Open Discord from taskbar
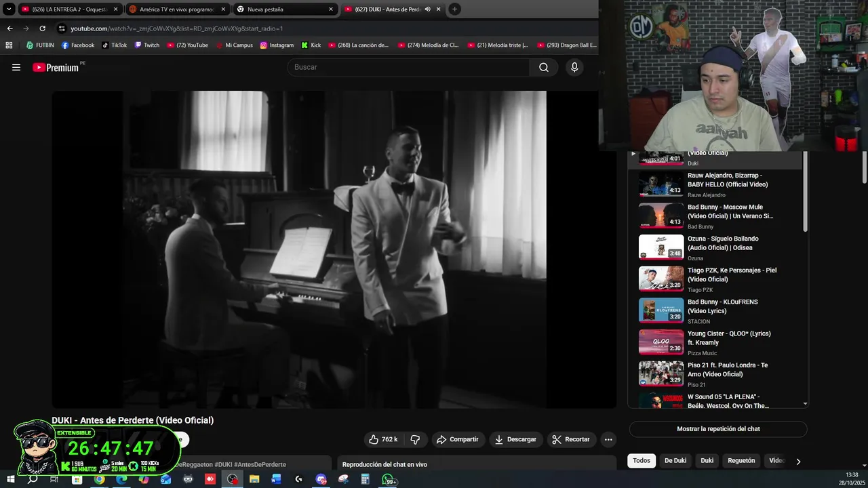868x488 pixels. (x=321, y=479)
